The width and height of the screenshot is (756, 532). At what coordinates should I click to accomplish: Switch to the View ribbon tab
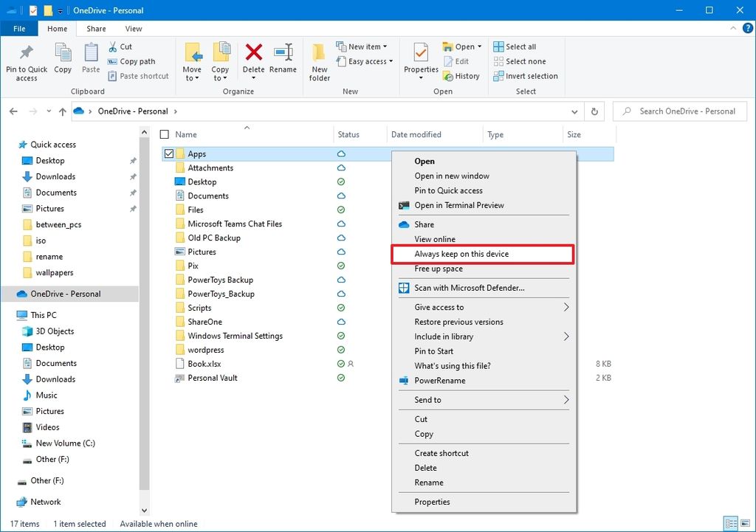pyautogui.click(x=133, y=28)
